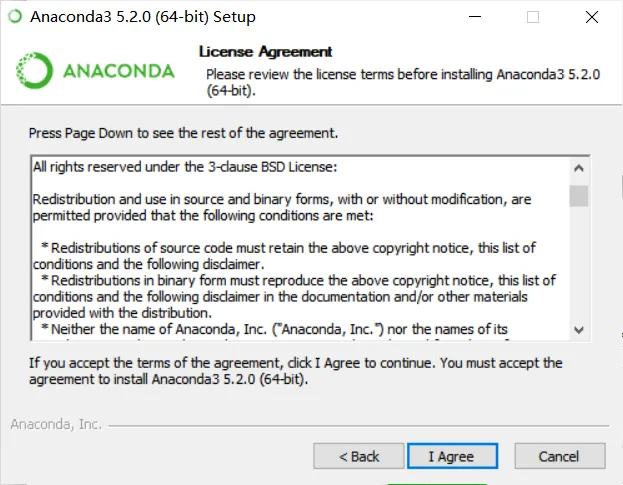Screen dimensions: 623x485
Task: Click the '3-clause BSD License' line
Action: click(x=185, y=167)
